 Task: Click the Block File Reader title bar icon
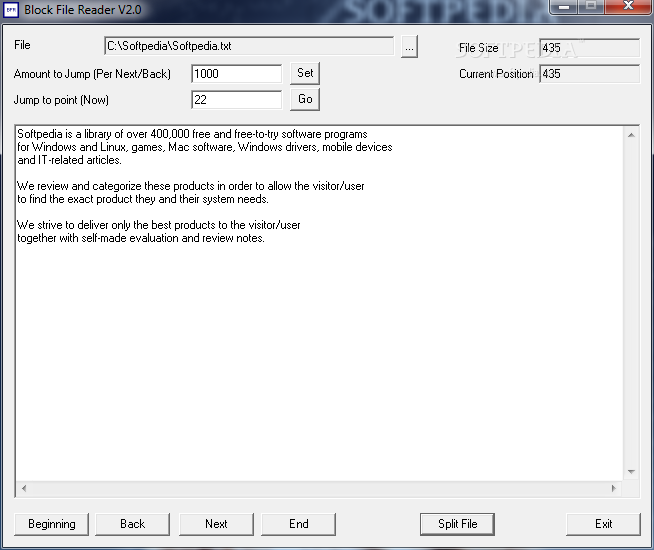pos(11,9)
